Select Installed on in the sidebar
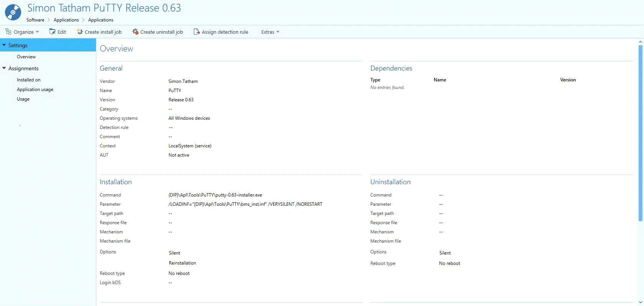Screen dimensions: 644x306 (28, 80)
